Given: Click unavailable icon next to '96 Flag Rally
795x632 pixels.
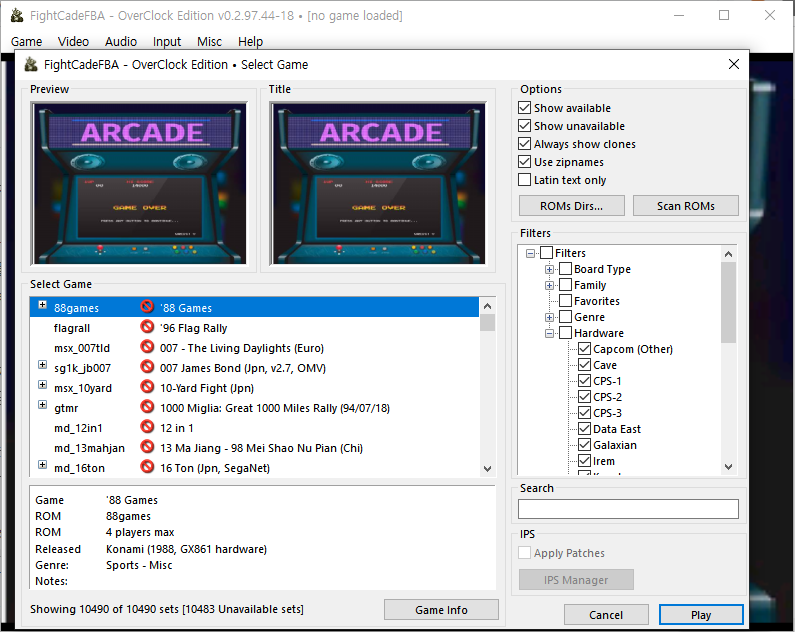Looking at the screenshot, I should click(x=147, y=327).
